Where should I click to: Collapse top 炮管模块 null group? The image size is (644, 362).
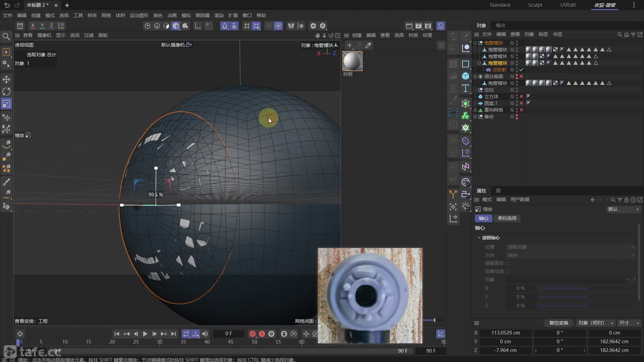tap(475, 43)
